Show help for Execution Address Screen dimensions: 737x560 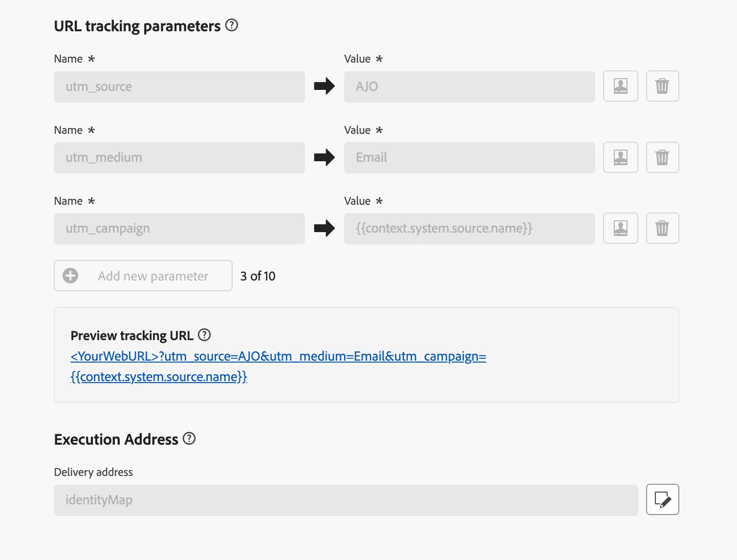tap(189, 439)
